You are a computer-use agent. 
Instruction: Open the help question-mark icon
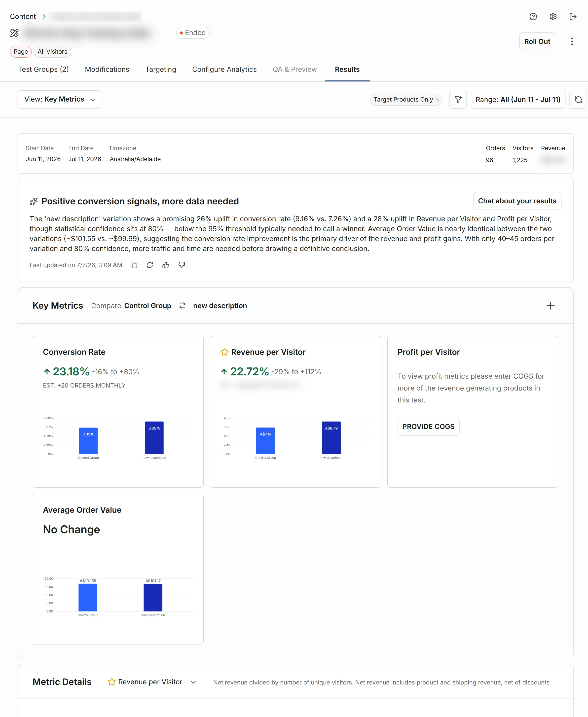click(533, 17)
